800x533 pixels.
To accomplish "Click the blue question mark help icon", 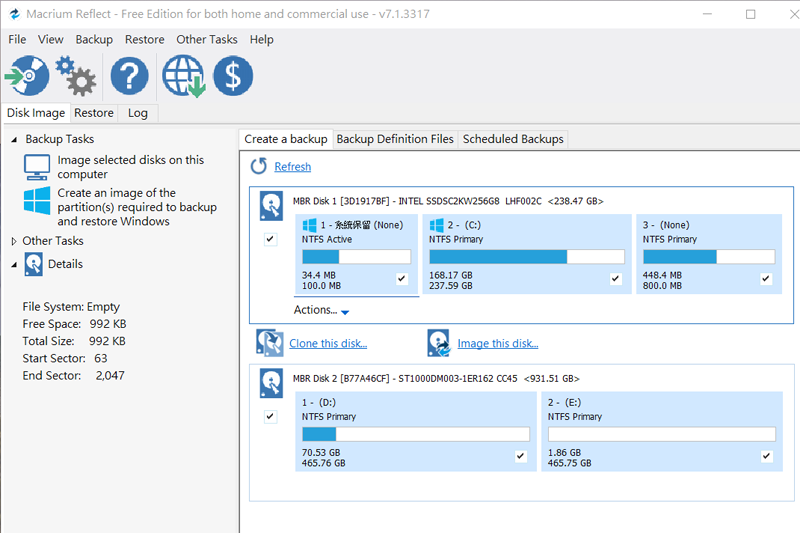I will [x=129, y=76].
